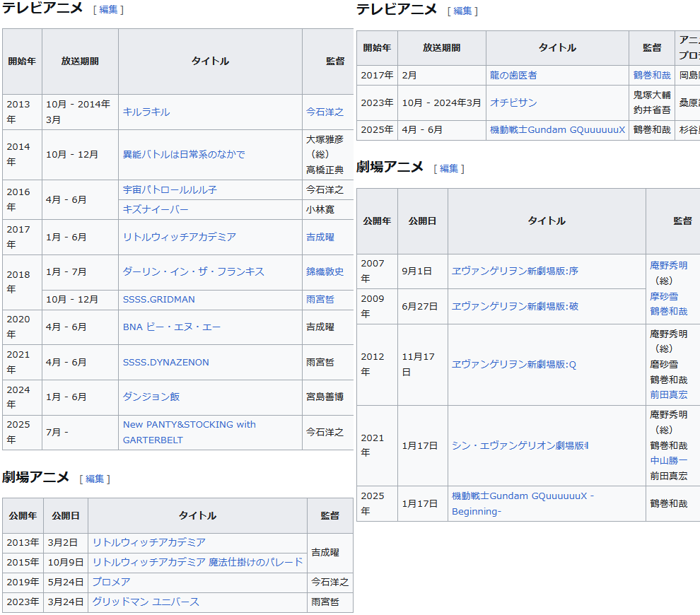Open 宇宙パトロールルル子 link
Screen dimensions: 700x615
click(x=170, y=189)
